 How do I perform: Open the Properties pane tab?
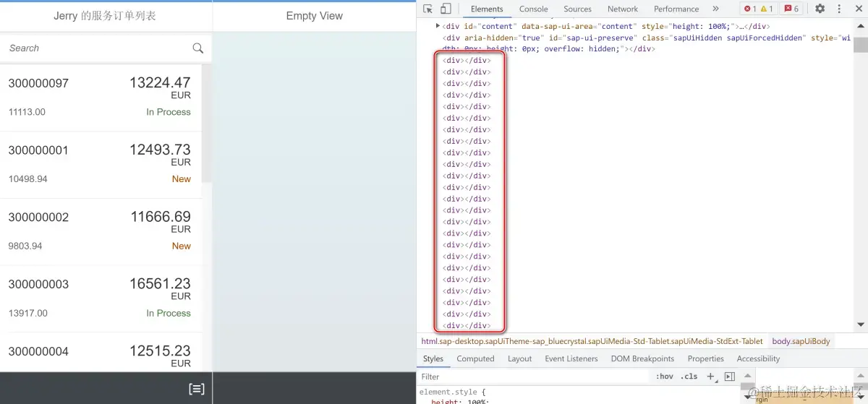pyautogui.click(x=705, y=358)
